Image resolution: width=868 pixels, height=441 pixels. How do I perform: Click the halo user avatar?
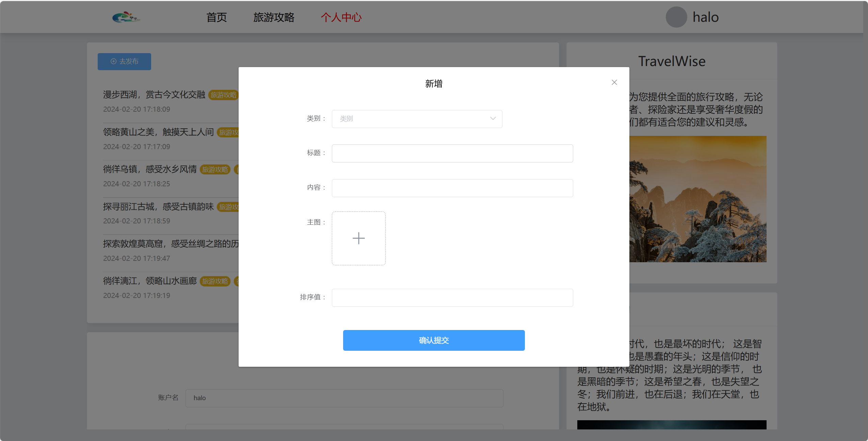click(676, 17)
